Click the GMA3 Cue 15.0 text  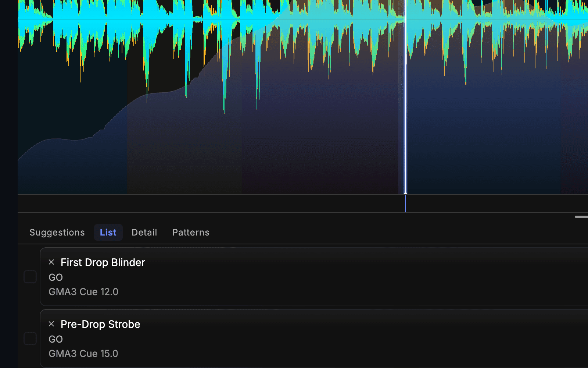(83, 354)
